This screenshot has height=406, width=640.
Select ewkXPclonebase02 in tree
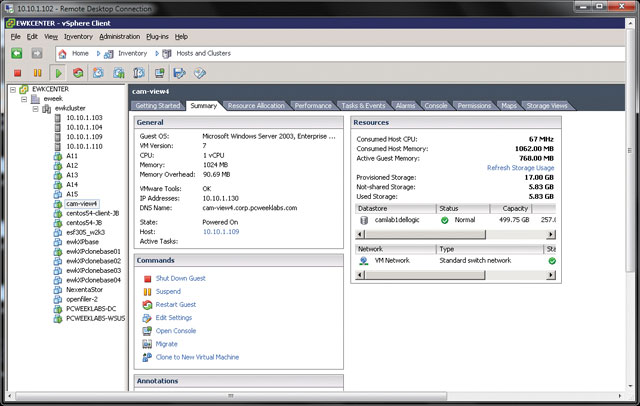[93, 261]
